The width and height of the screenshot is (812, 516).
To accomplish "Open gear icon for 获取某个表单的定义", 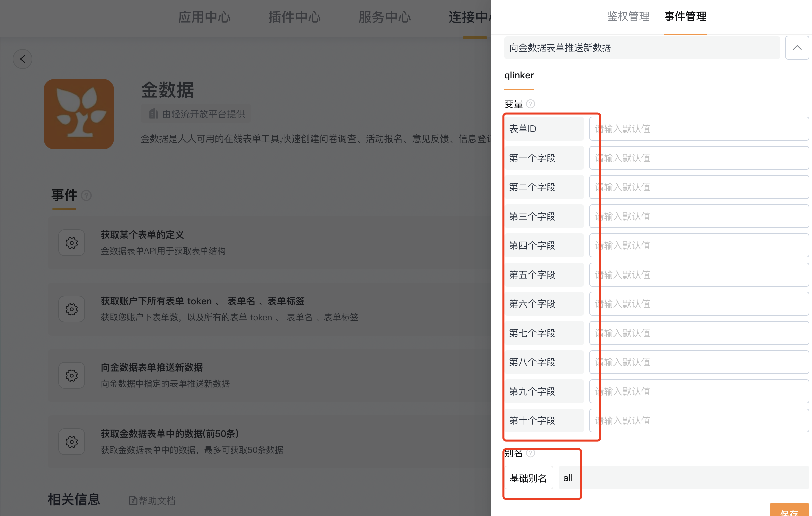I will click(x=72, y=243).
